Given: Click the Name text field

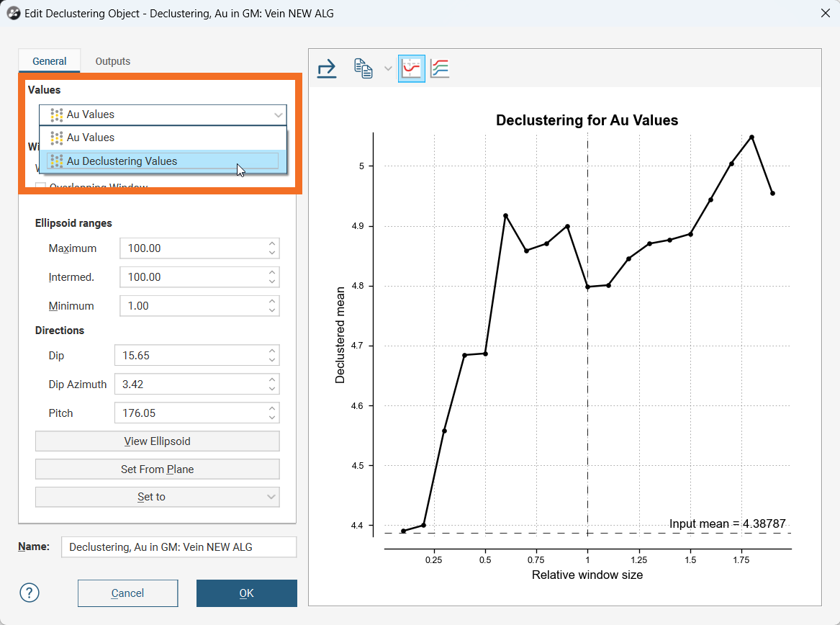Looking at the screenshot, I should [179, 547].
